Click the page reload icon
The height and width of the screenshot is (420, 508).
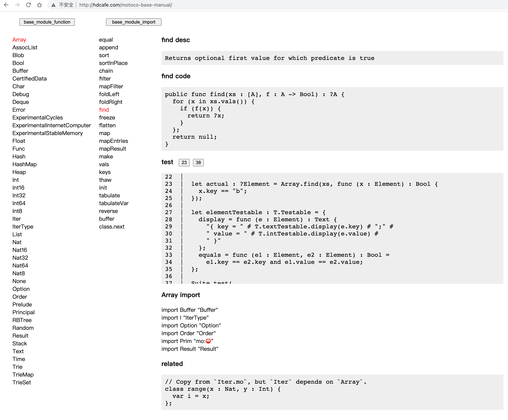click(29, 5)
